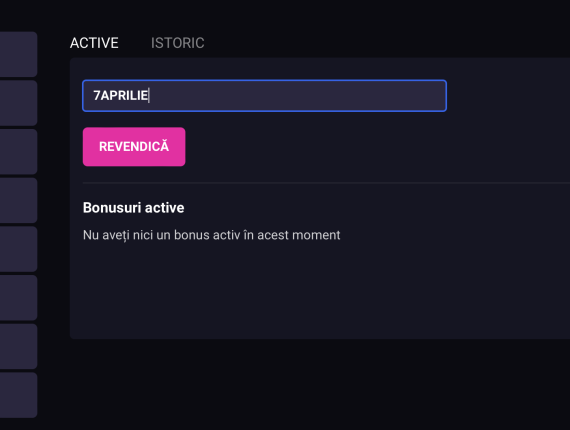Open the ISTORIC tab
Screen dimensions: 570x430
[177, 43]
